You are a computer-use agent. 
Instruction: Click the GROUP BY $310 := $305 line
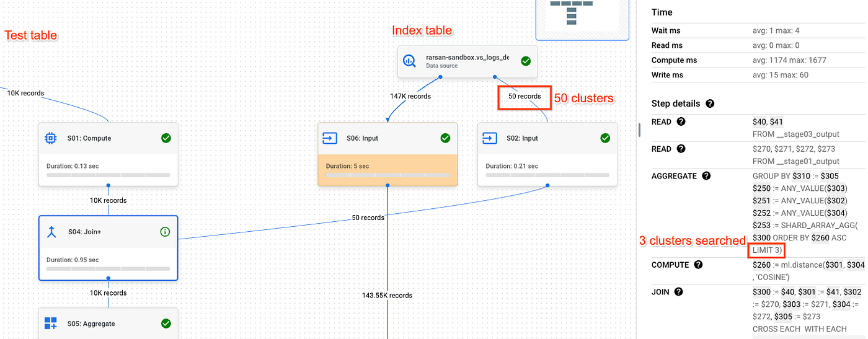[797, 176]
